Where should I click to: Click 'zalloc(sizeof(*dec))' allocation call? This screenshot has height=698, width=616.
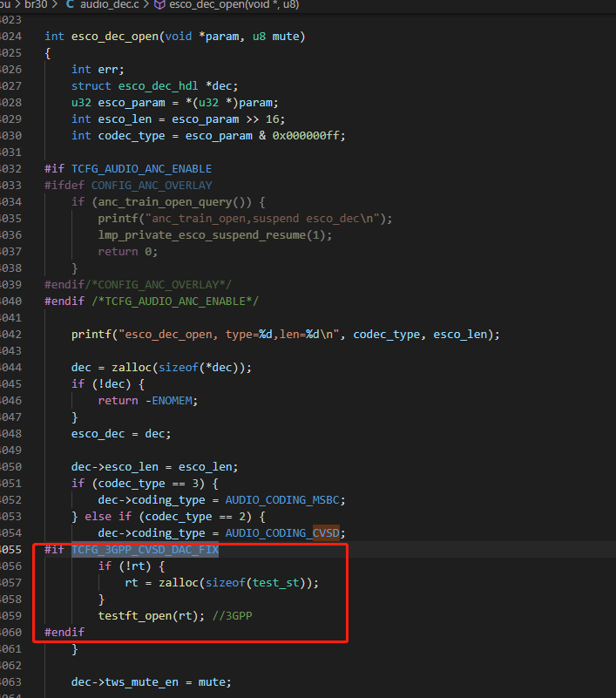(x=178, y=368)
